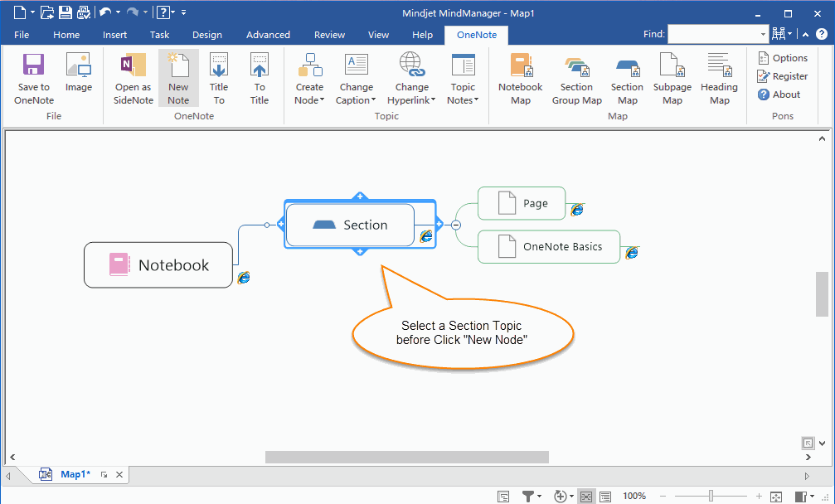Click the zoom slider handle

tap(711, 497)
